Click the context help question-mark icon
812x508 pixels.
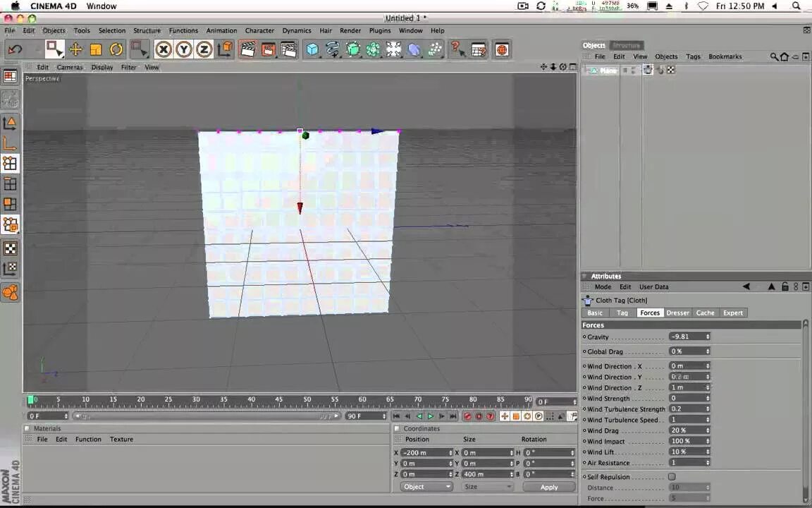[457, 49]
